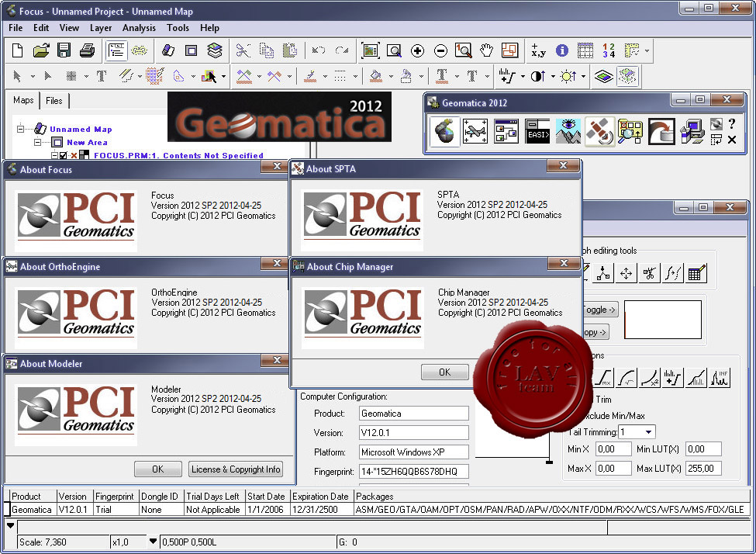Open dropdown next to paint bucket fill tool
The image size is (756, 554).
click(x=391, y=76)
